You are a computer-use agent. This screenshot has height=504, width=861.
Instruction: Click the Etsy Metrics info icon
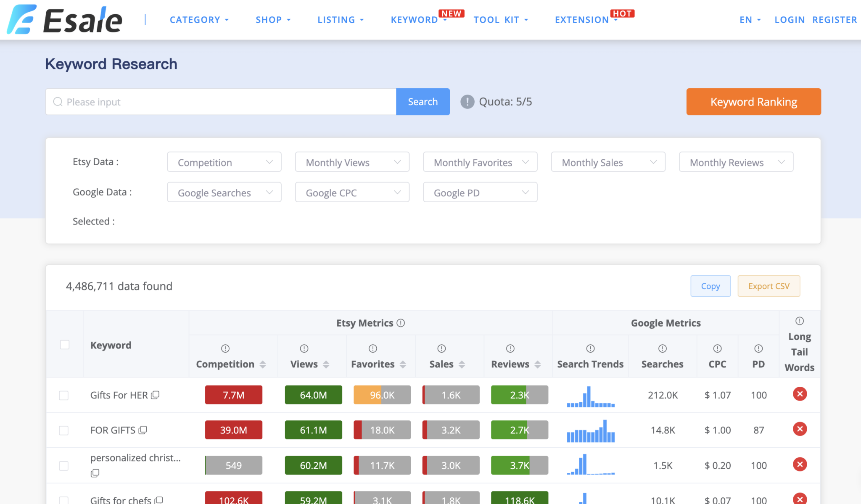point(401,323)
